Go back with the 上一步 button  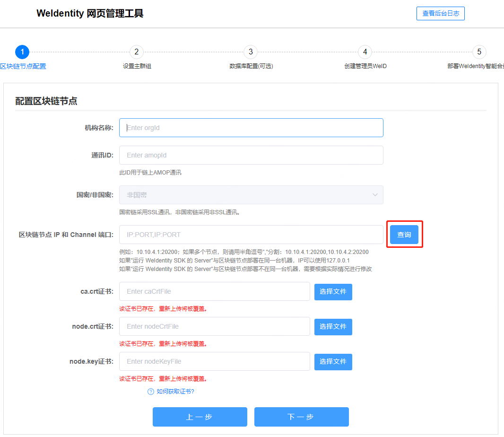pos(200,417)
